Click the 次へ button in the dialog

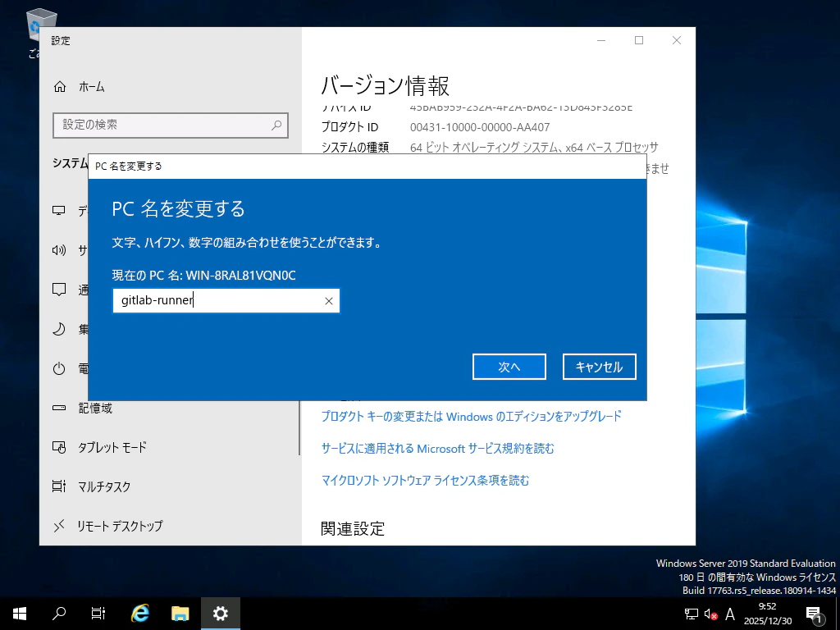click(x=509, y=367)
